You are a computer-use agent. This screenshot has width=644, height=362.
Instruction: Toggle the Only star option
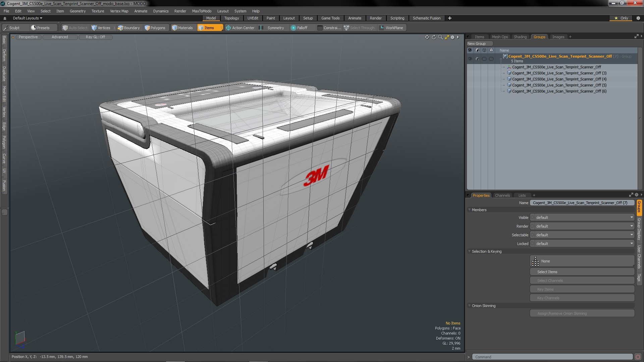(x=621, y=18)
